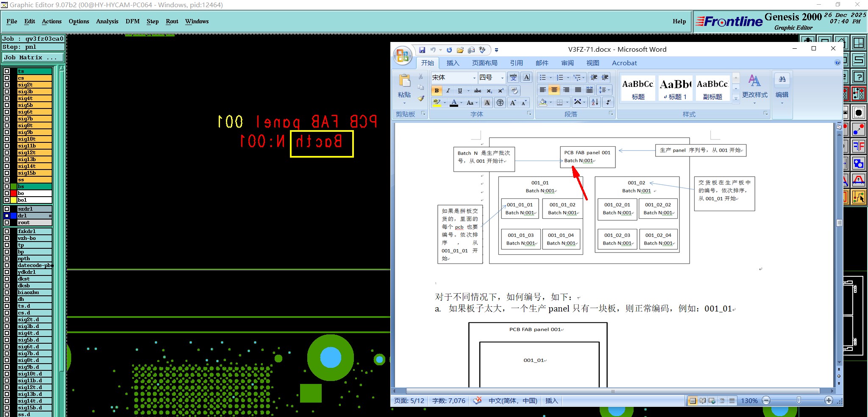Click the Word vertical scrollbar thumb
The width and height of the screenshot is (868, 417).
(839, 222)
